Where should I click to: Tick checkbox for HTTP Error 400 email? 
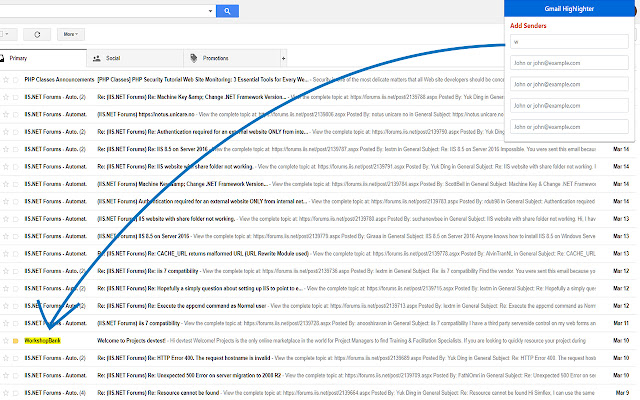point(16,358)
